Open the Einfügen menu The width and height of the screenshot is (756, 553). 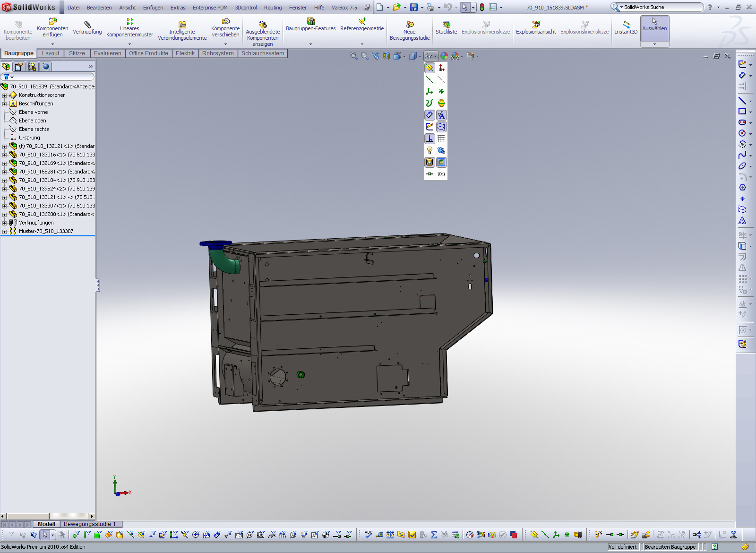point(153,8)
